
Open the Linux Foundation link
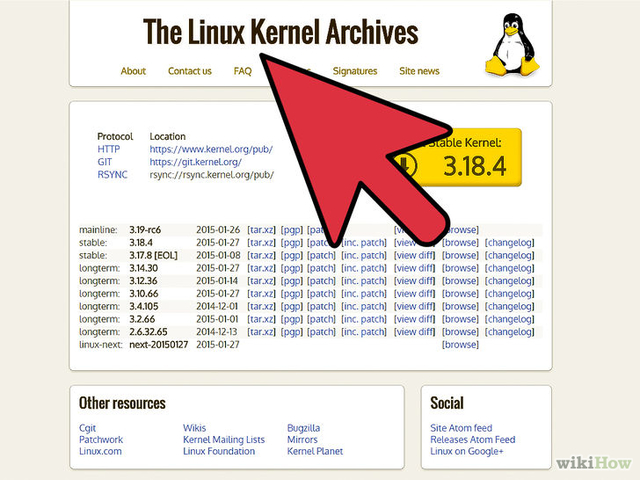[219, 451]
